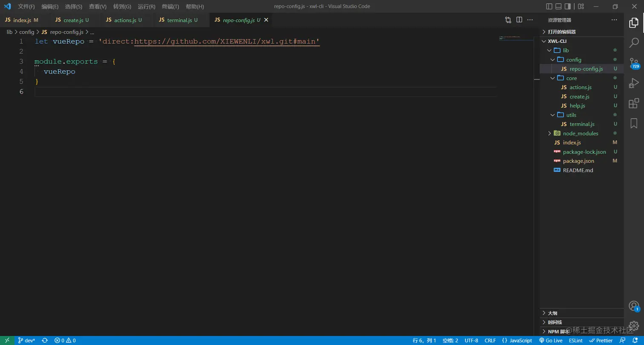The height and width of the screenshot is (345, 644).
Task: Click the remote window indicator icon
Action: 7,340
